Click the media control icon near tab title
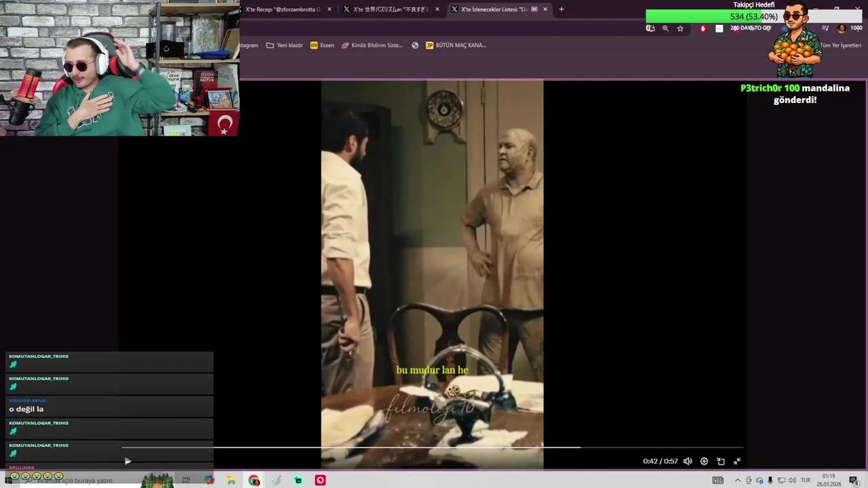The width and height of the screenshot is (868, 488). [534, 9]
